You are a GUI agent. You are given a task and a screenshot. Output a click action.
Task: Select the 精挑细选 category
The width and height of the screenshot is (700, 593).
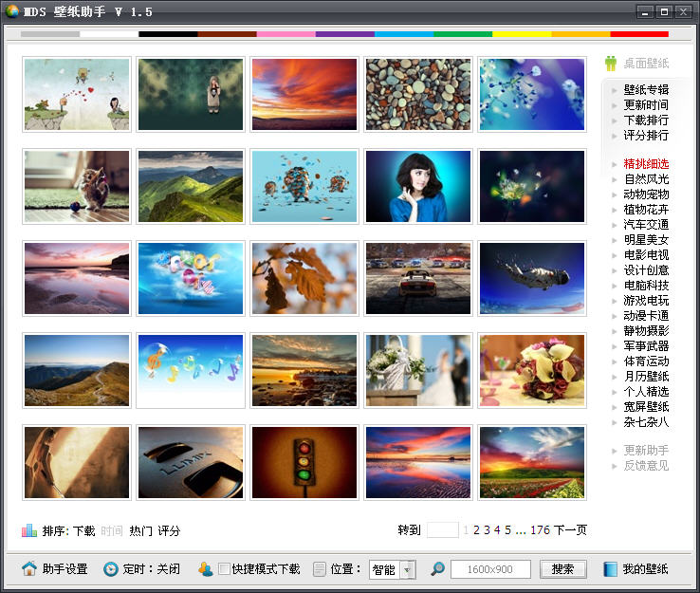click(646, 164)
